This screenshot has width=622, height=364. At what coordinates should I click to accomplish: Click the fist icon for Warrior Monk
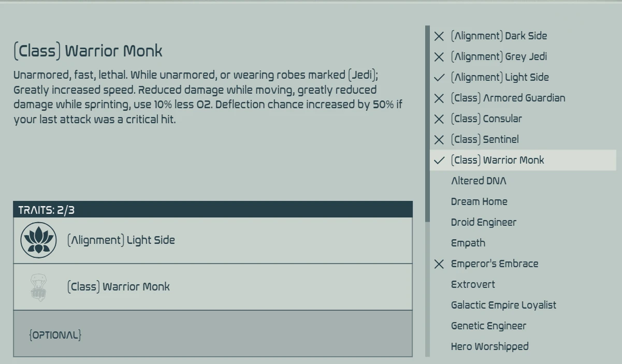click(38, 287)
